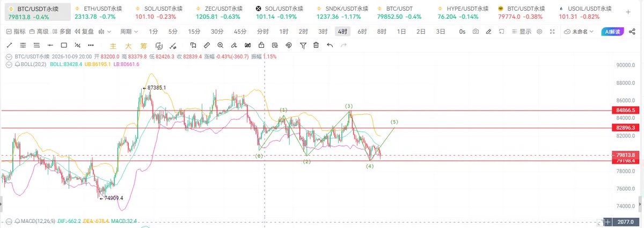This screenshot has width=644, height=228.
Task: Click the 主 indicator button
Action: tap(113, 45)
